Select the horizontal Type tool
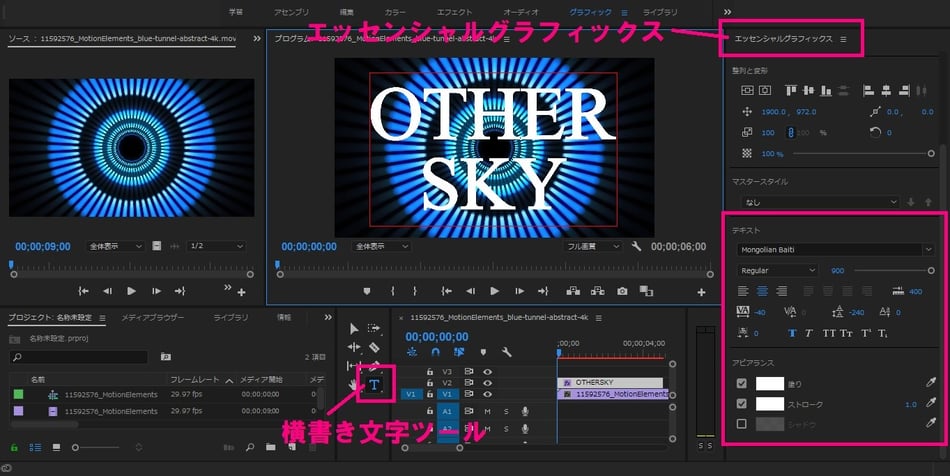 (x=374, y=385)
